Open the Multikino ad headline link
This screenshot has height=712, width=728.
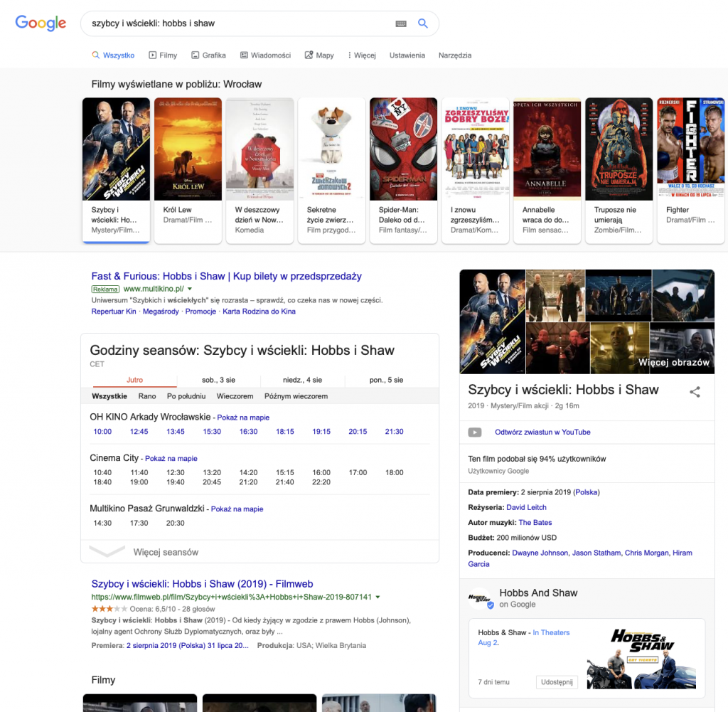pos(227,277)
